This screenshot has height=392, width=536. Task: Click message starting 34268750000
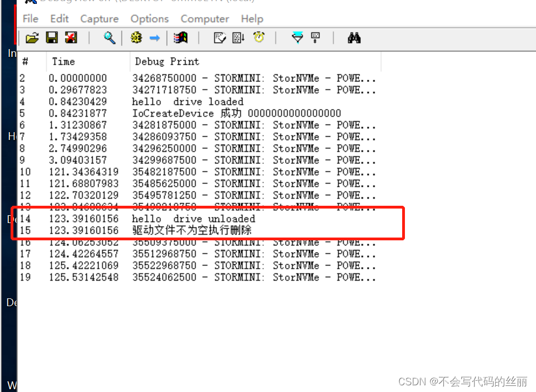click(254, 78)
